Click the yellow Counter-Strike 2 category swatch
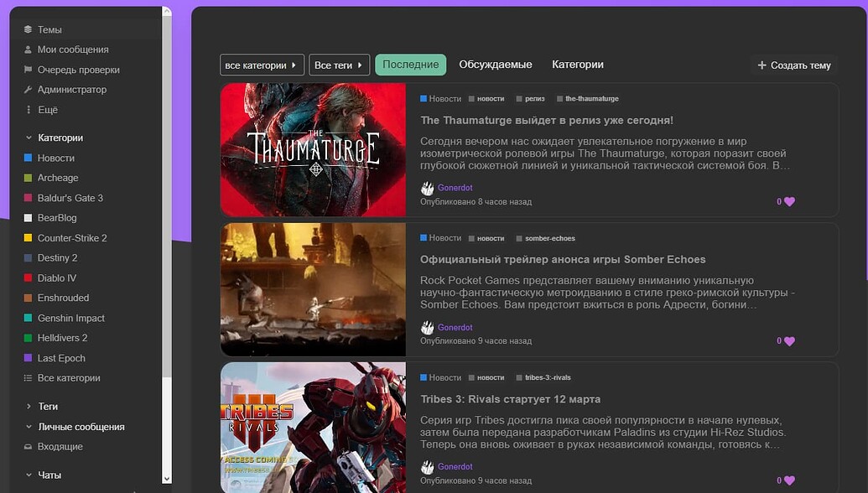868x493 pixels. tap(29, 238)
